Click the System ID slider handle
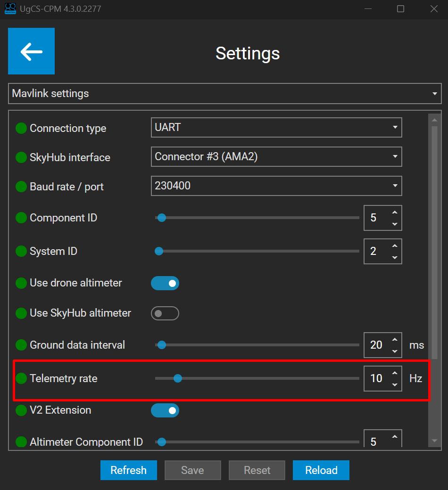The height and width of the screenshot is (490, 448). pyautogui.click(x=159, y=251)
